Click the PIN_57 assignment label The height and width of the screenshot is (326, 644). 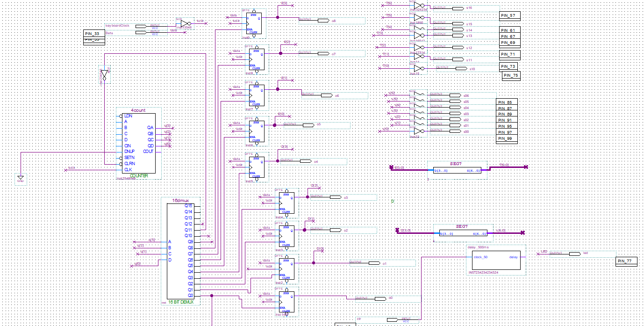(509, 15)
